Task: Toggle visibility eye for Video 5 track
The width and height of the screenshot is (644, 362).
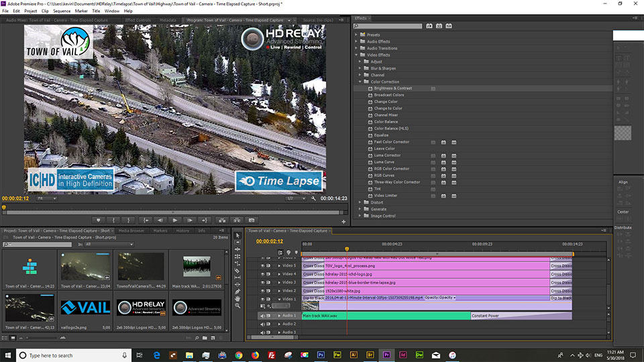Action: pyautogui.click(x=262, y=265)
